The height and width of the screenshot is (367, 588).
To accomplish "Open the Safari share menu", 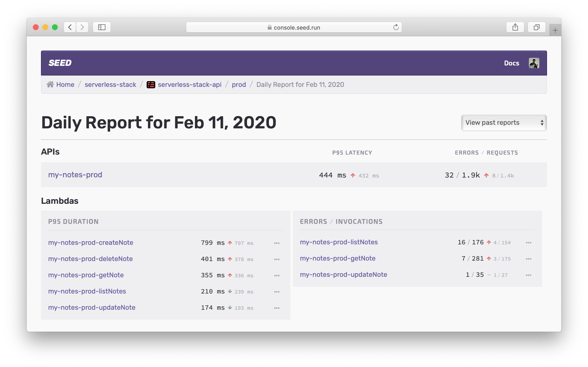I will coord(515,27).
